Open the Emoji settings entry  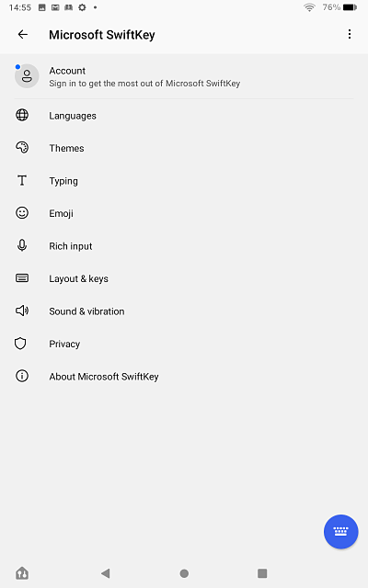tap(184, 213)
